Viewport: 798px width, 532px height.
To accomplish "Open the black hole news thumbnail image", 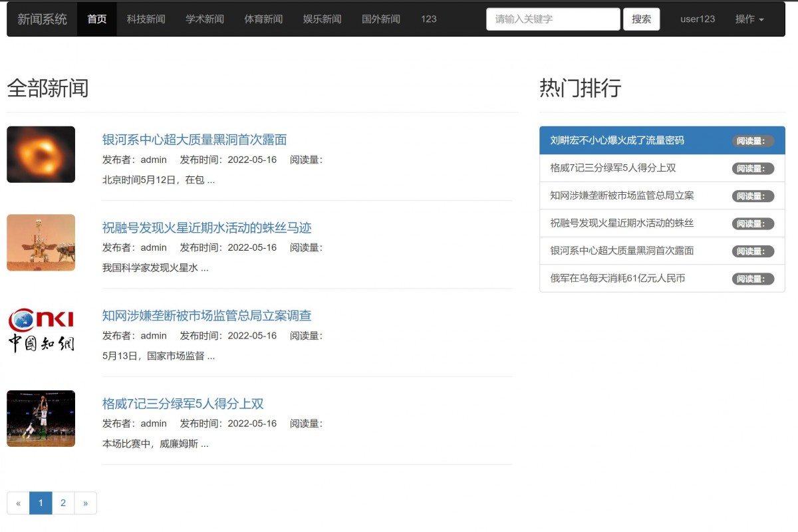I will [x=40, y=154].
